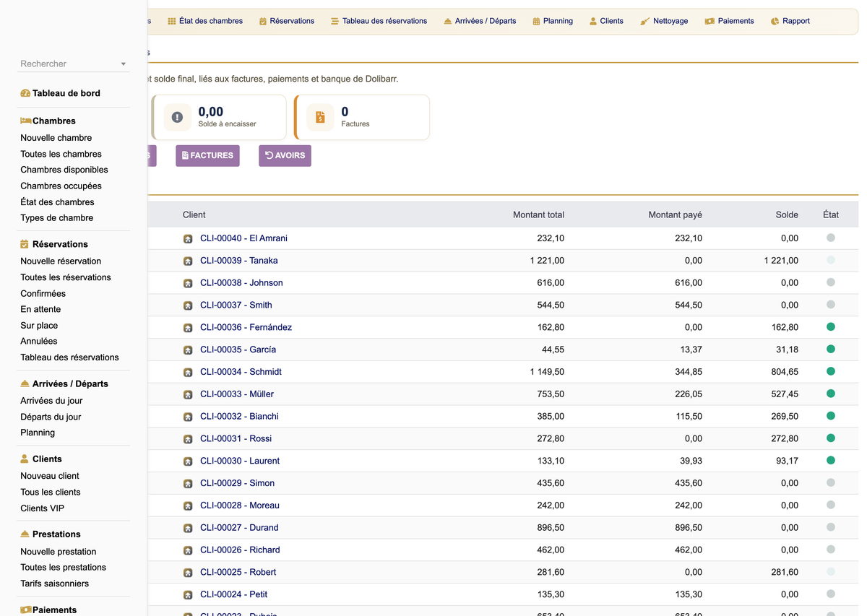Screen dimensions: 867x616
Task: Open the Tableau des réservations top tab
Action: click(x=379, y=21)
